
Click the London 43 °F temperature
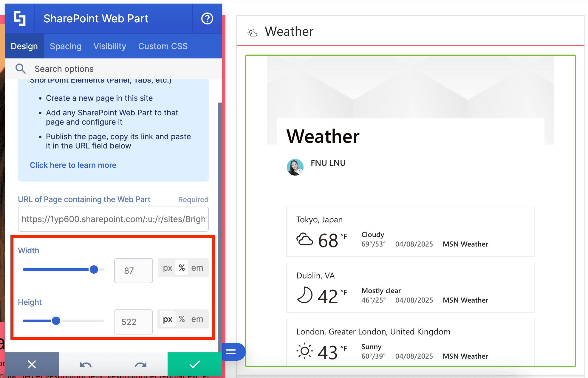coord(332,352)
